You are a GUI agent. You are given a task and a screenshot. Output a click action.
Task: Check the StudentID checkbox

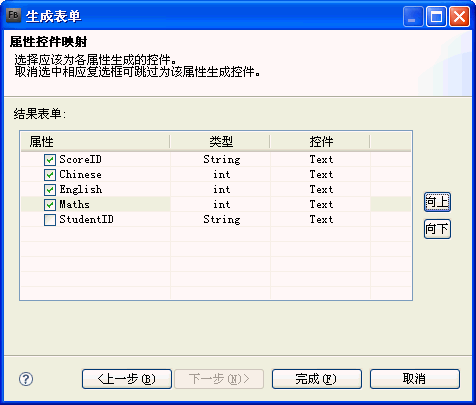(x=50, y=220)
